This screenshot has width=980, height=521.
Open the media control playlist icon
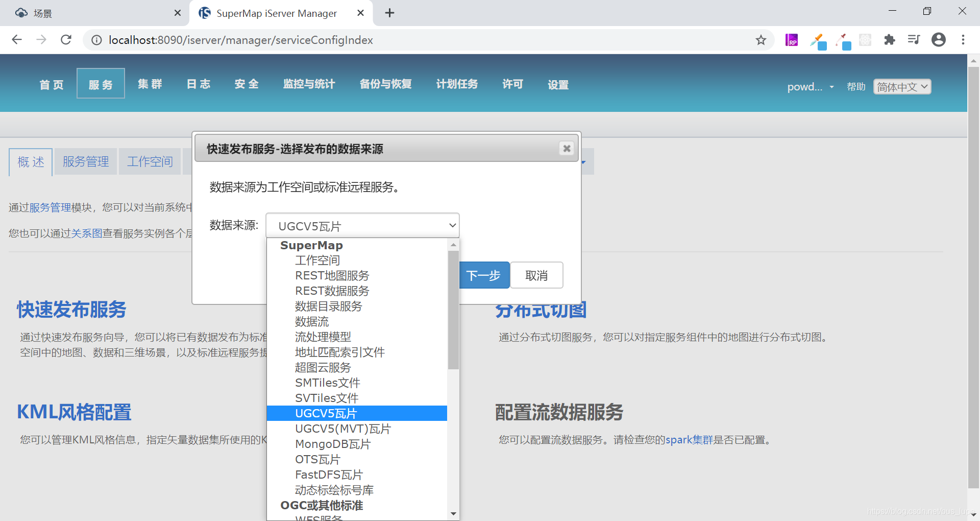coord(914,40)
